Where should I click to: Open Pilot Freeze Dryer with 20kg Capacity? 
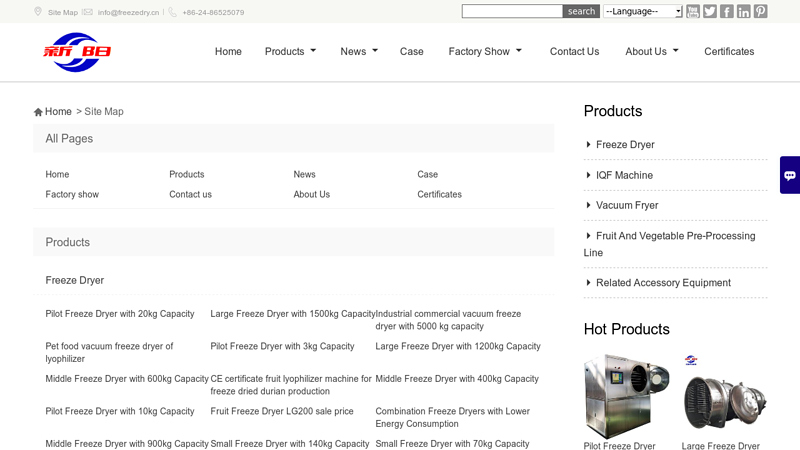click(x=120, y=314)
